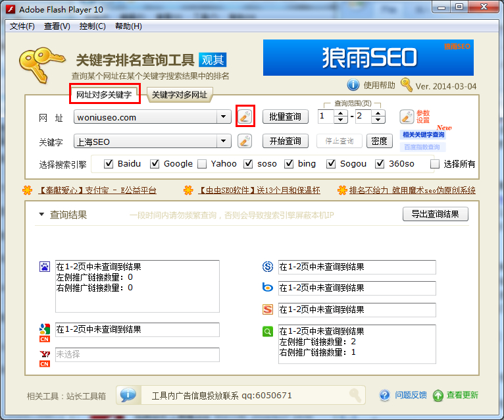The image size is (504, 420).
Task: Expand the URL dropdown showing woniuseo.com
Action: [x=225, y=117]
